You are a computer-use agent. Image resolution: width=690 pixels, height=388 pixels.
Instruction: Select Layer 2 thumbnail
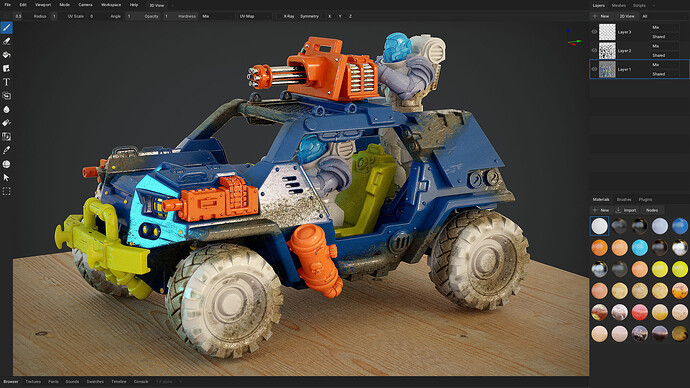click(x=607, y=51)
